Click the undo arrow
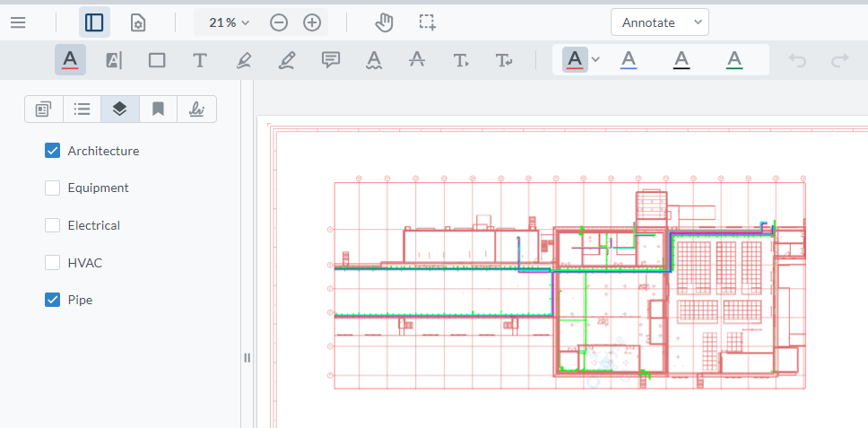Screen dimensions: 868x428 click(797, 60)
